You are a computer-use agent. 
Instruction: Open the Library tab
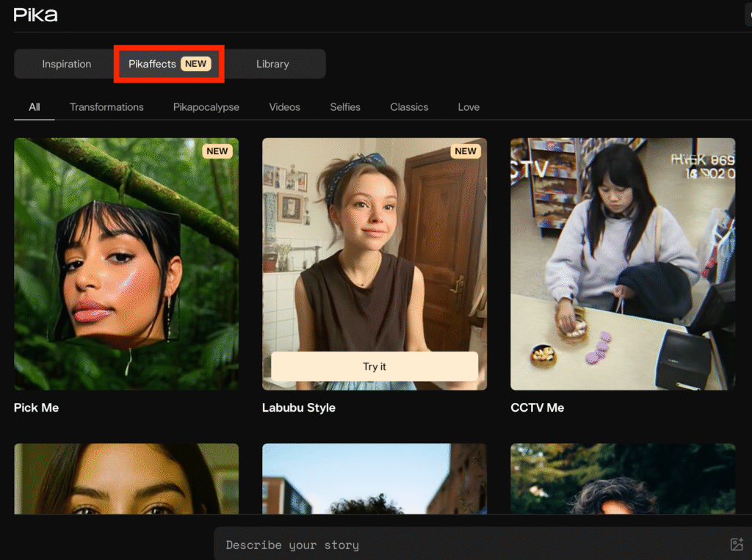272,64
